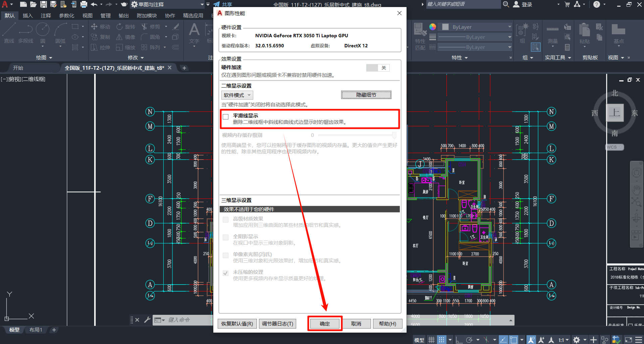644x344 pixels.
Task: Toggle the grid display icon on status bar
Action: (x=432, y=339)
